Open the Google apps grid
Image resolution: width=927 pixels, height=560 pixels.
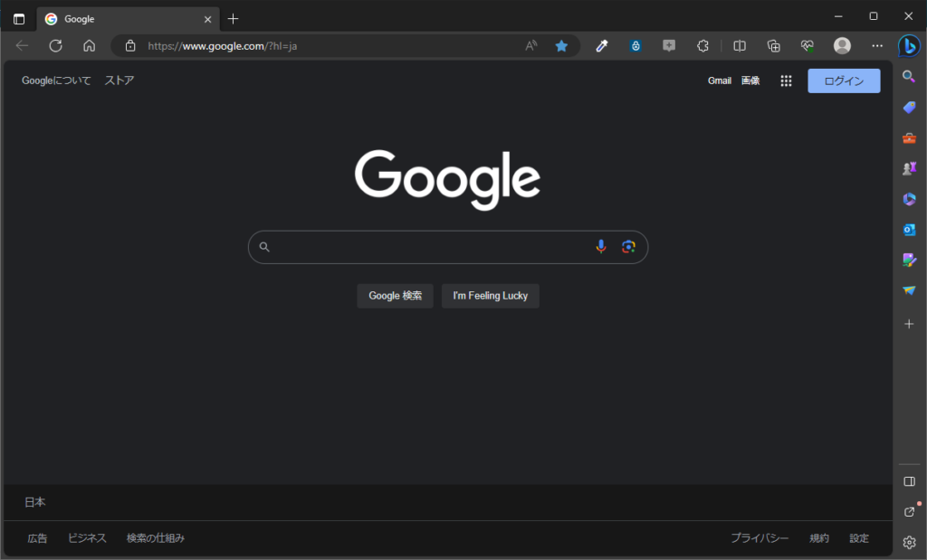[786, 81]
